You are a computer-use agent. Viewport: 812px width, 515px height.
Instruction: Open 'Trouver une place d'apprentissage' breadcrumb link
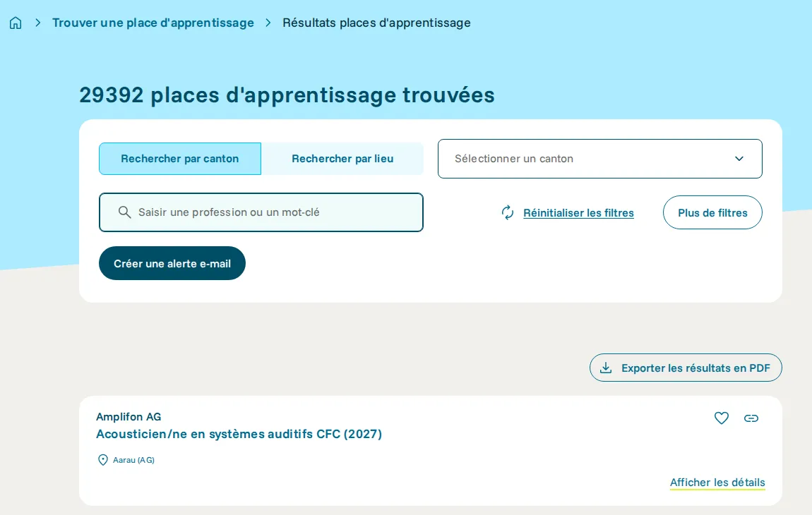(153, 23)
